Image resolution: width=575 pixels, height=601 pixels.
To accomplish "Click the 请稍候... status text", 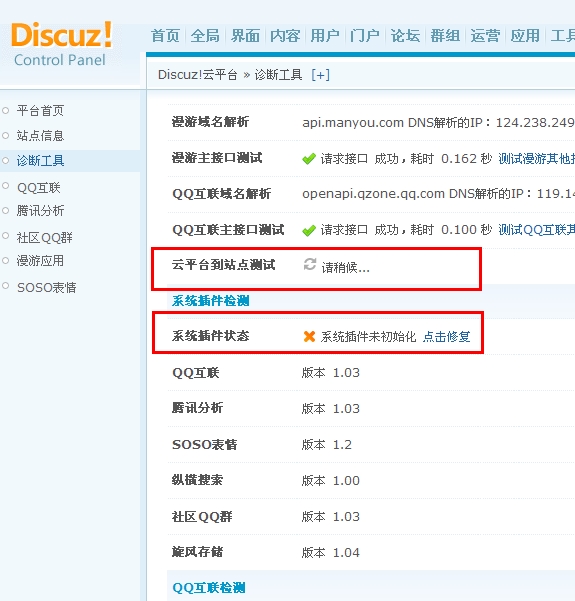I will (345, 268).
